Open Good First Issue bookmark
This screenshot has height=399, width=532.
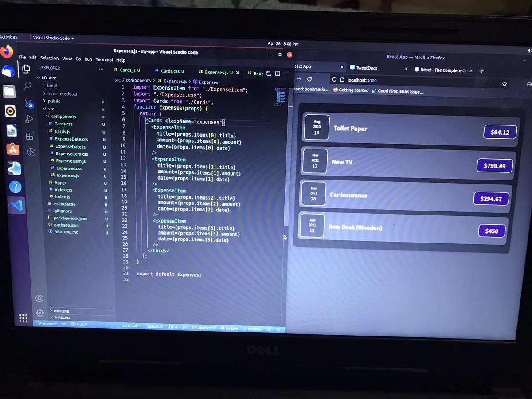(398, 91)
